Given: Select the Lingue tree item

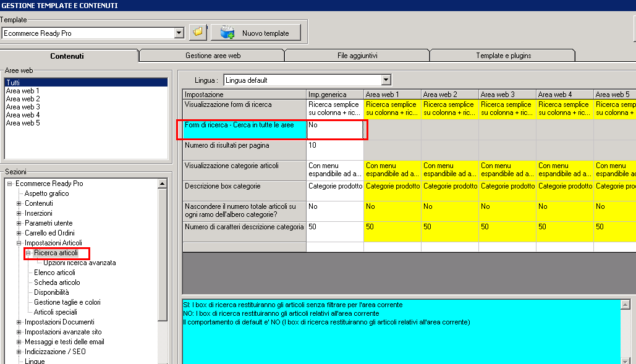Looking at the screenshot, I should pyautogui.click(x=35, y=361).
